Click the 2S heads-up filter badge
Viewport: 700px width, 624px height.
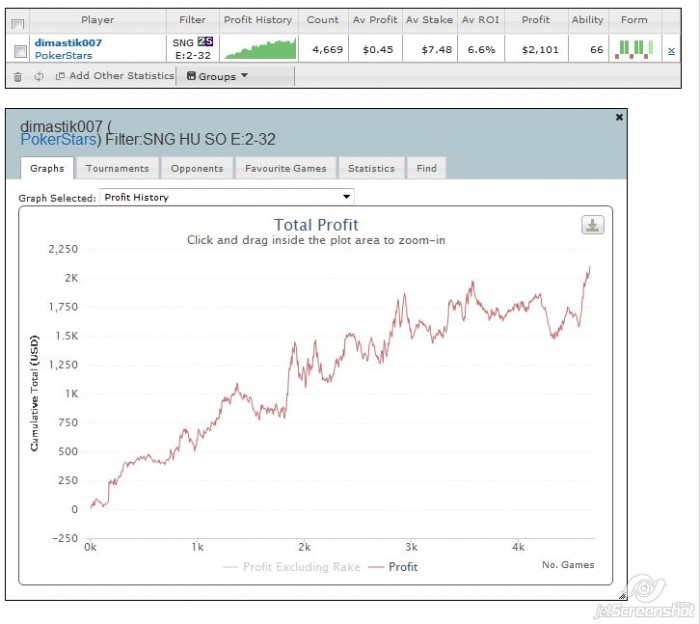tap(205, 42)
